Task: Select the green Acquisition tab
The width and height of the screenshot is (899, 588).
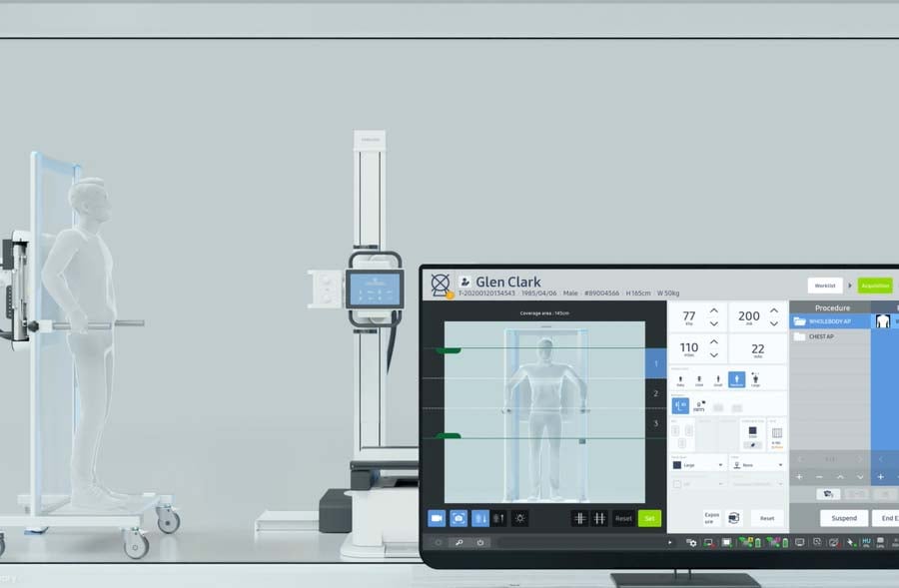Action: click(874, 285)
